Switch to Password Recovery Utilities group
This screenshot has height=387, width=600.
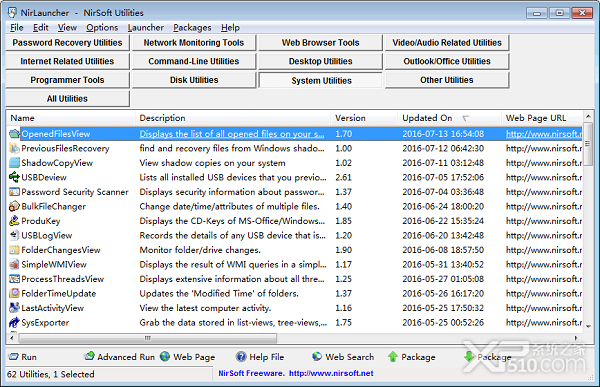coord(67,42)
